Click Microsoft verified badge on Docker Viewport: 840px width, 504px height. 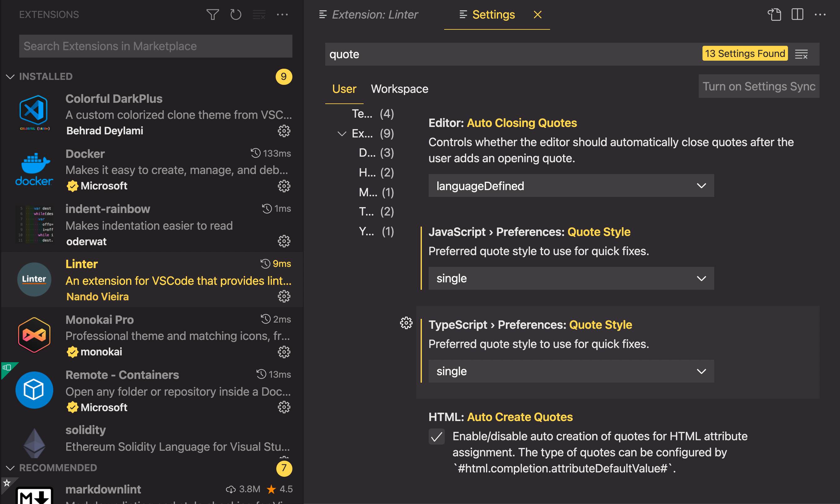[72, 186]
